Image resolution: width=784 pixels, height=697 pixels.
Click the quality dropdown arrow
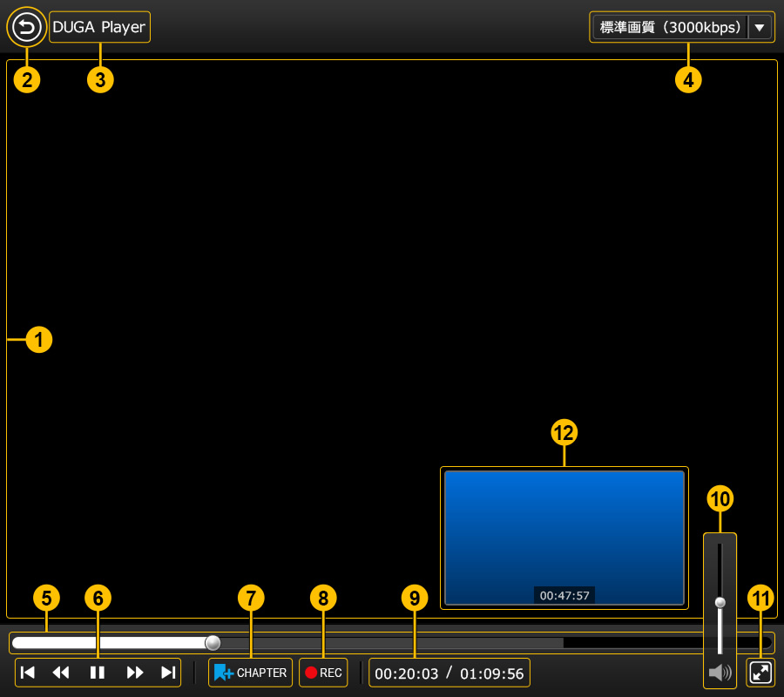pos(760,27)
